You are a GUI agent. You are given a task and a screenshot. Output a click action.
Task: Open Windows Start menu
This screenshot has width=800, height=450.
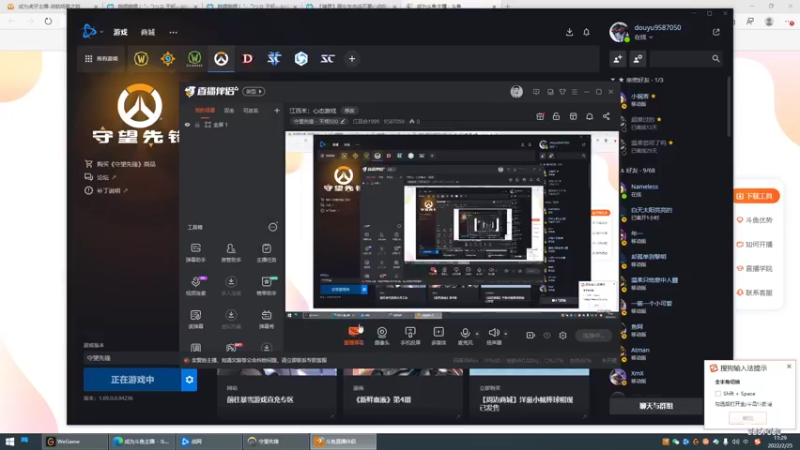tap(10, 441)
